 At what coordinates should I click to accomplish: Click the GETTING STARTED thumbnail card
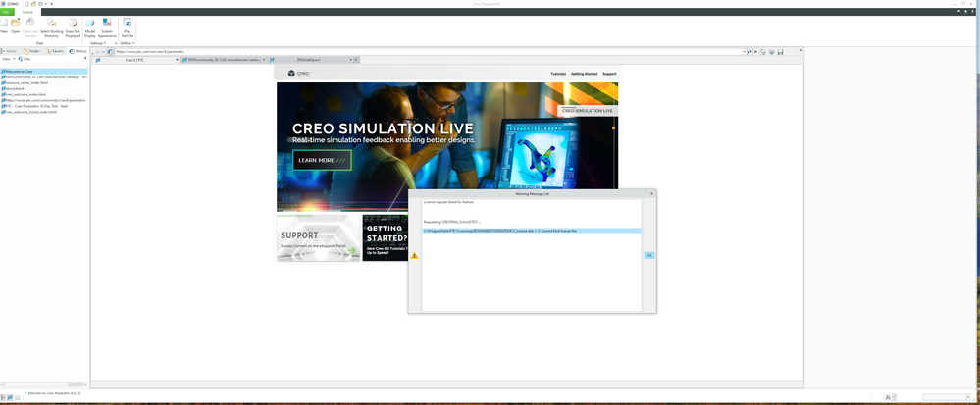[385, 237]
